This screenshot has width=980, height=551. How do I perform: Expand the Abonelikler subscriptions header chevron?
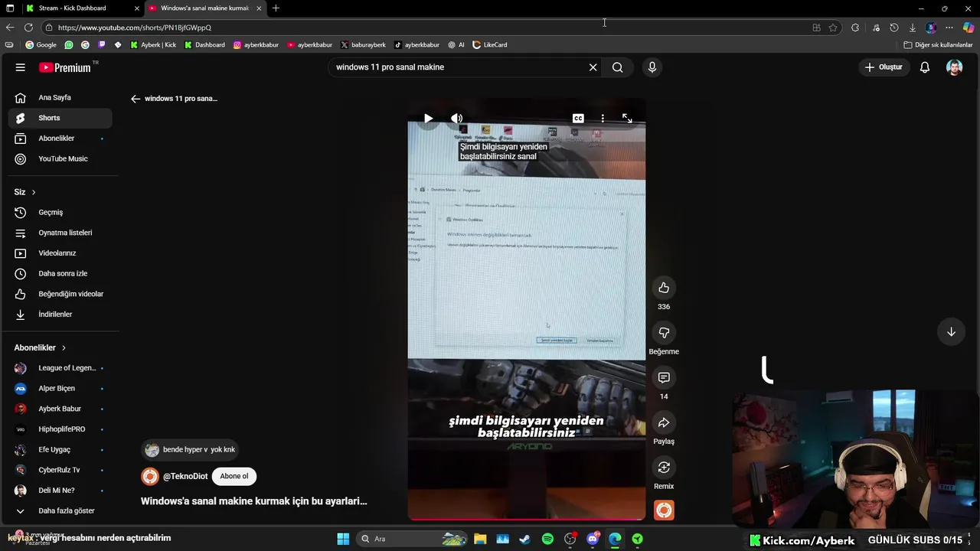pos(64,347)
